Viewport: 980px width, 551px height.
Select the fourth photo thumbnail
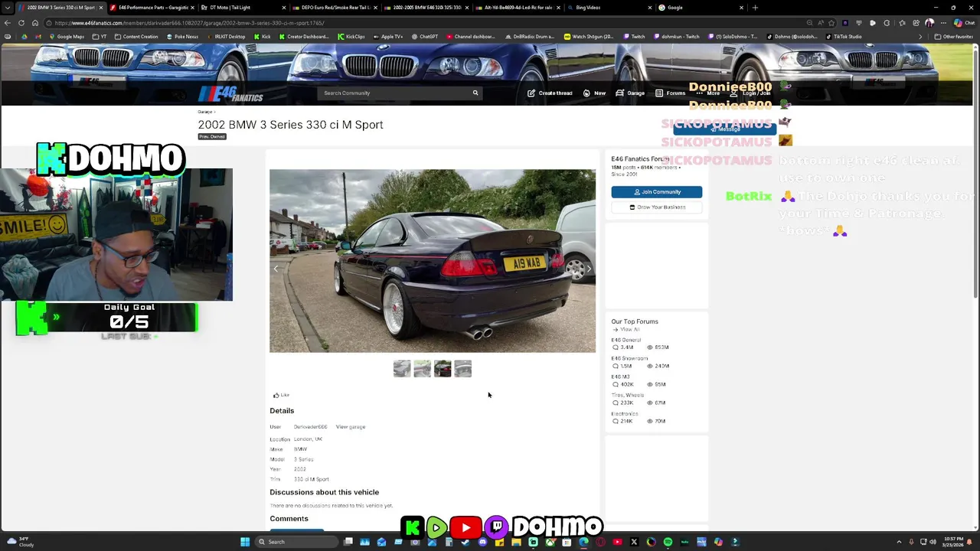[462, 369]
